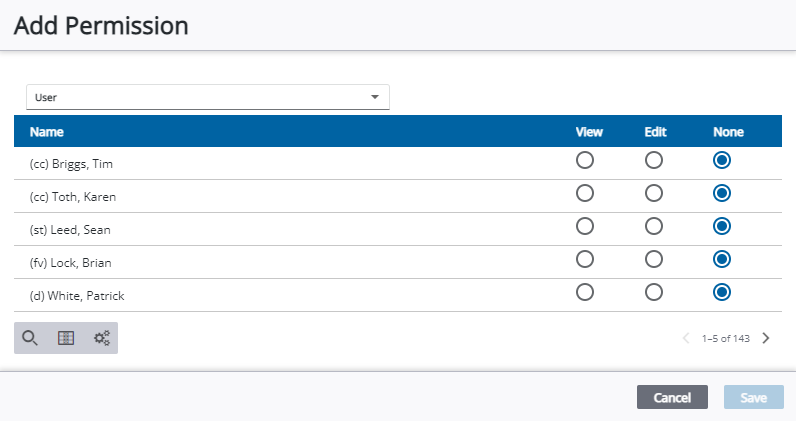
Task: Click the Edit column header
Action: [x=655, y=132]
